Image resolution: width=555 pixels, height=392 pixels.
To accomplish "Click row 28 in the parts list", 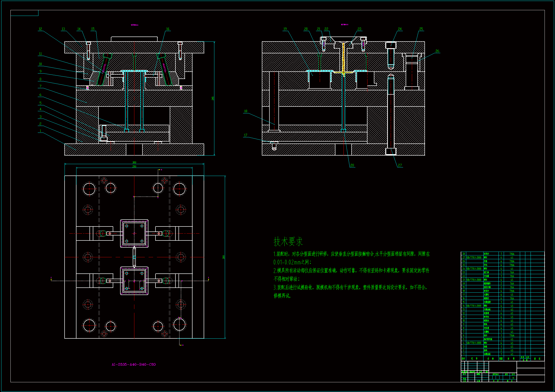I will pos(464,254).
